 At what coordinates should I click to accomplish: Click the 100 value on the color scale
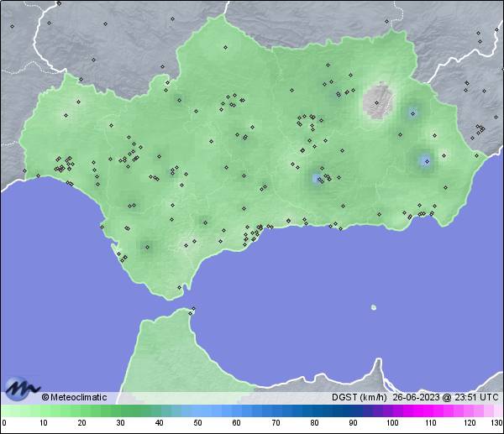[391, 423]
